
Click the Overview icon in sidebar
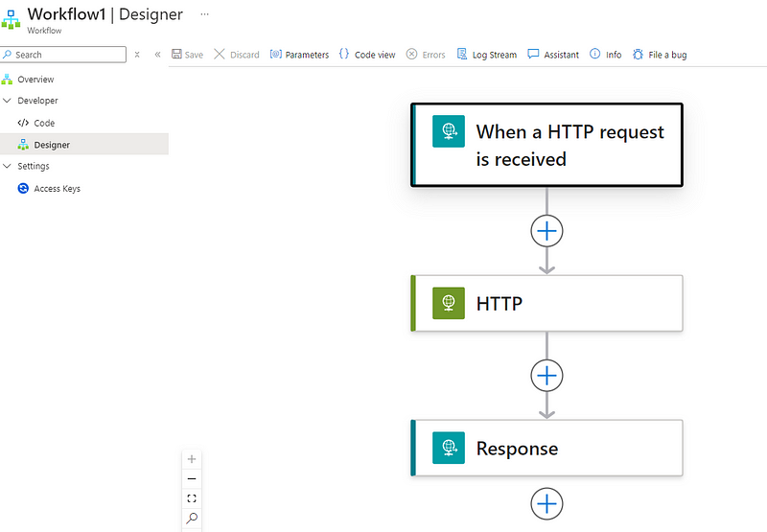coord(7,80)
